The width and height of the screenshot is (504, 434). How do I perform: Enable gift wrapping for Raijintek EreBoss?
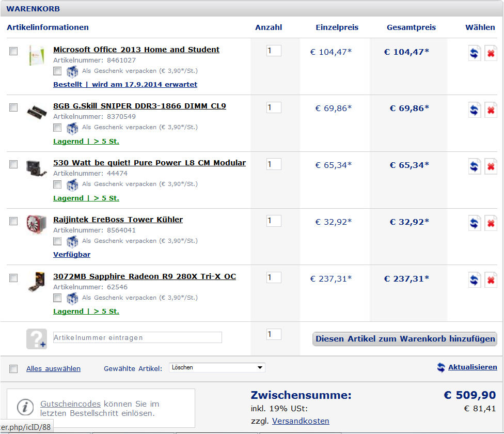[x=57, y=241]
